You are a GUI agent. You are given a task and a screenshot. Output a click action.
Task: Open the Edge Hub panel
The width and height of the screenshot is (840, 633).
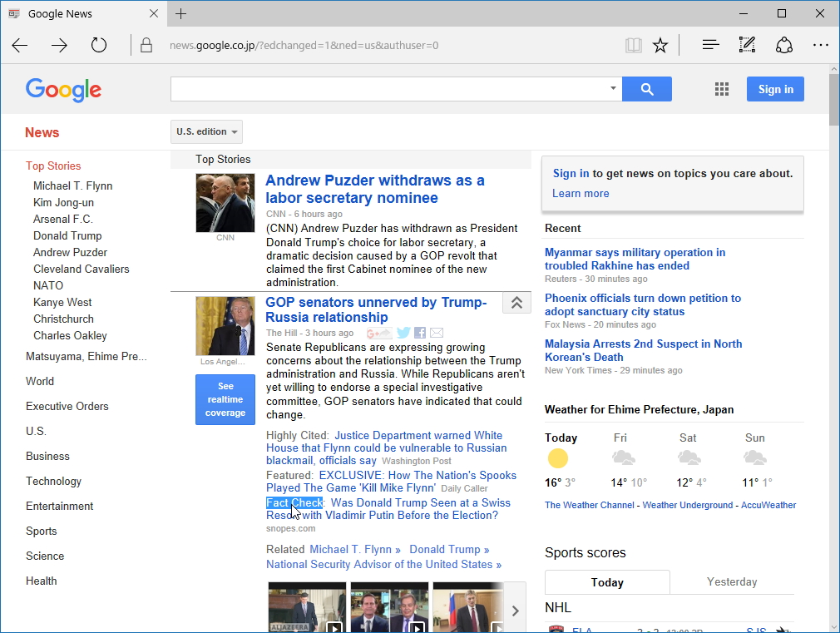click(709, 44)
